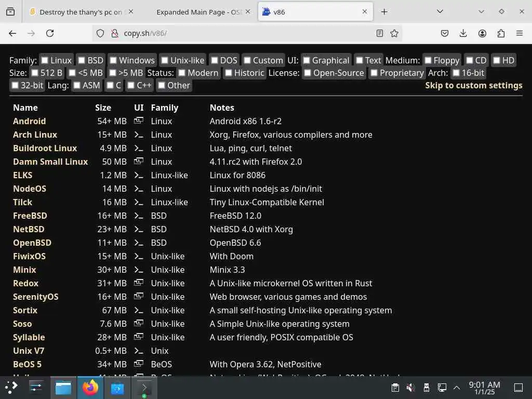Check the Graphical UI filter
532x399 pixels.
(307, 60)
